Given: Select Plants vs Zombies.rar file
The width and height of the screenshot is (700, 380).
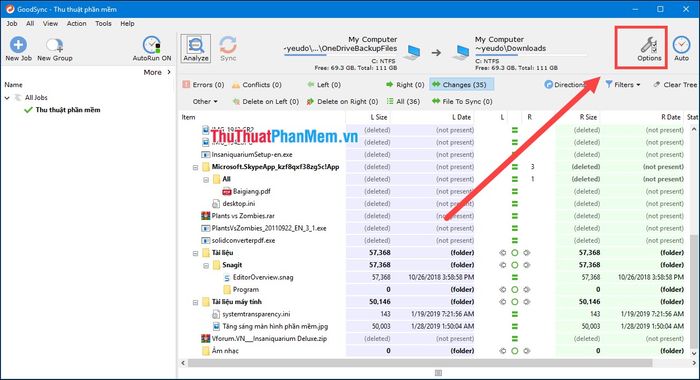Looking at the screenshot, I should point(243,216).
